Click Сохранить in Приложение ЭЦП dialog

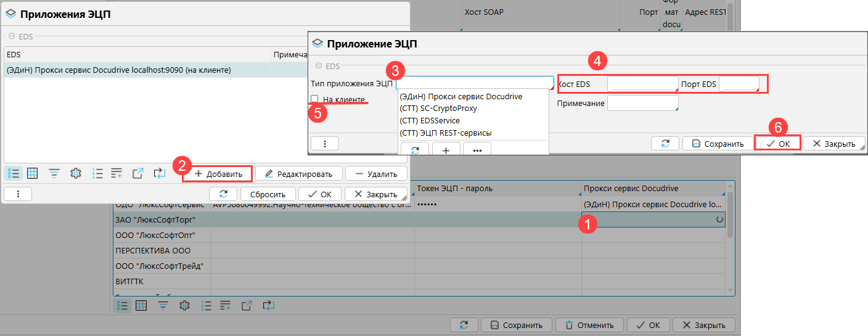(x=718, y=144)
